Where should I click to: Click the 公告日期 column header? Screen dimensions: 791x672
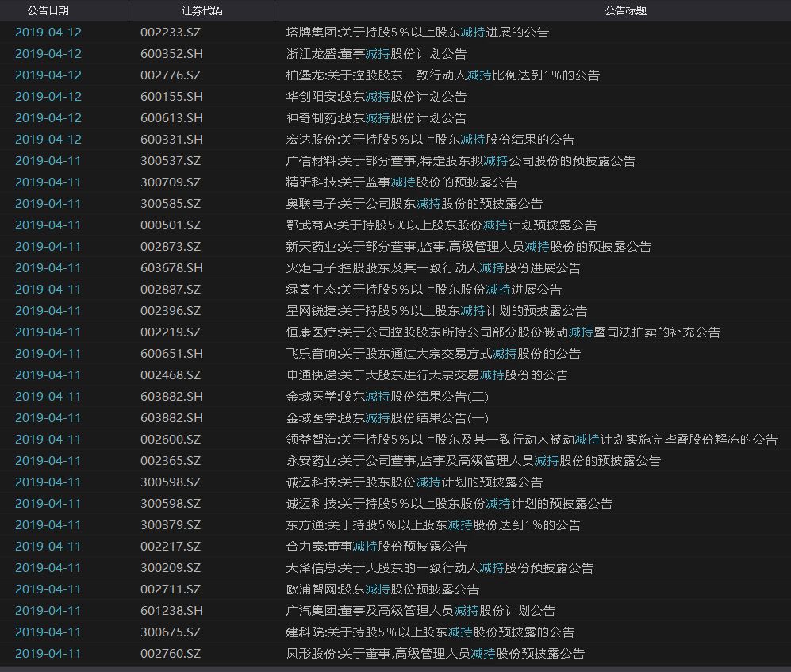(48, 11)
